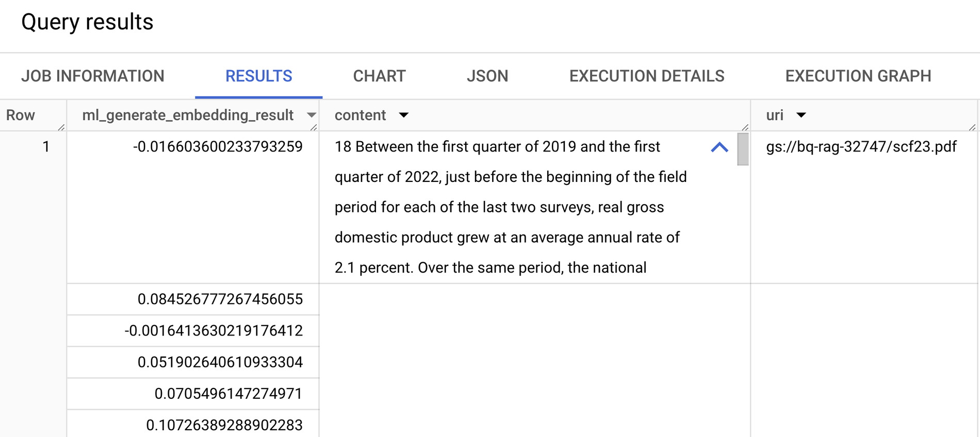This screenshot has width=980, height=437.
Task: Click the ml_generate_embedding_result header label
Action: click(188, 115)
